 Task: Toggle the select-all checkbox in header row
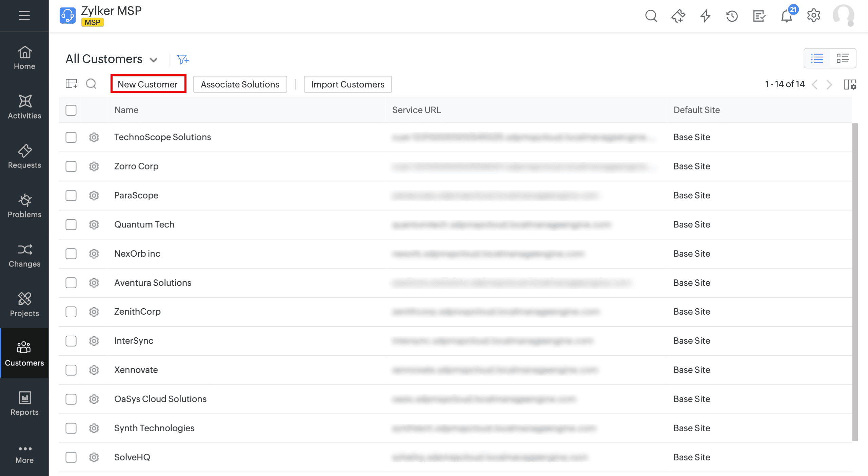coord(71,110)
